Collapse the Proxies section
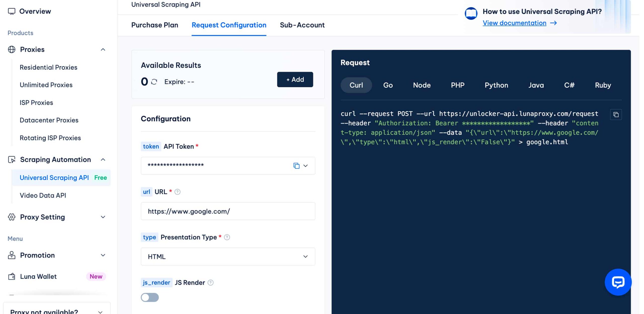Screen dimensions: 644x314 click(x=103, y=49)
